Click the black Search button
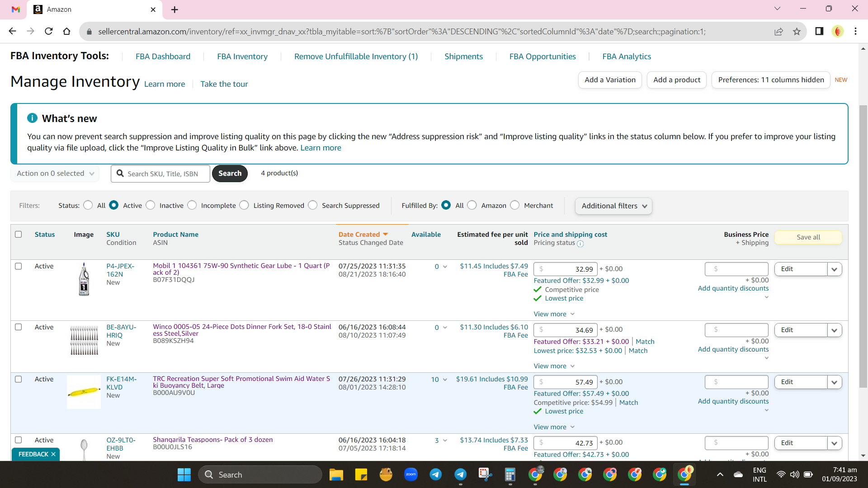This screenshot has height=488, width=868. point(230,174)
